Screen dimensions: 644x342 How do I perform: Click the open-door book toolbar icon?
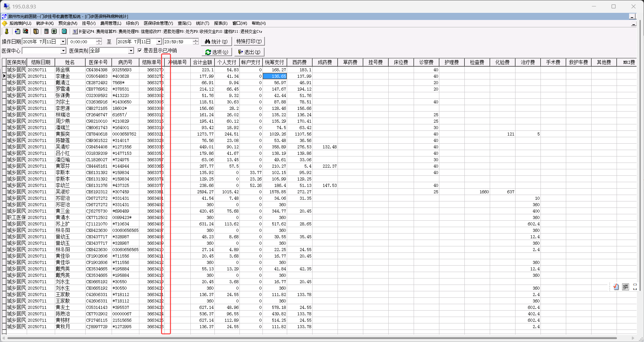[x=36, y=31]
